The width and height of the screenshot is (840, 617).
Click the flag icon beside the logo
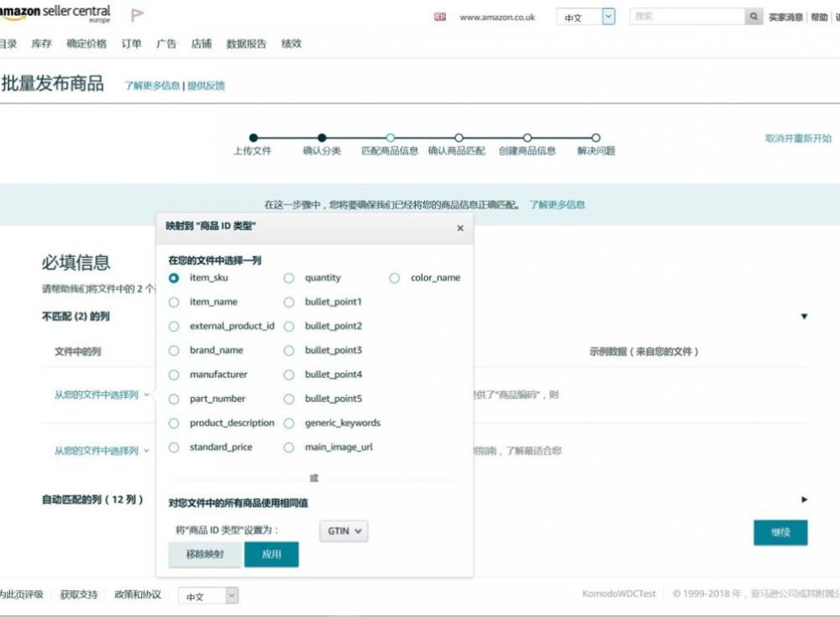(x=137, y=15)
